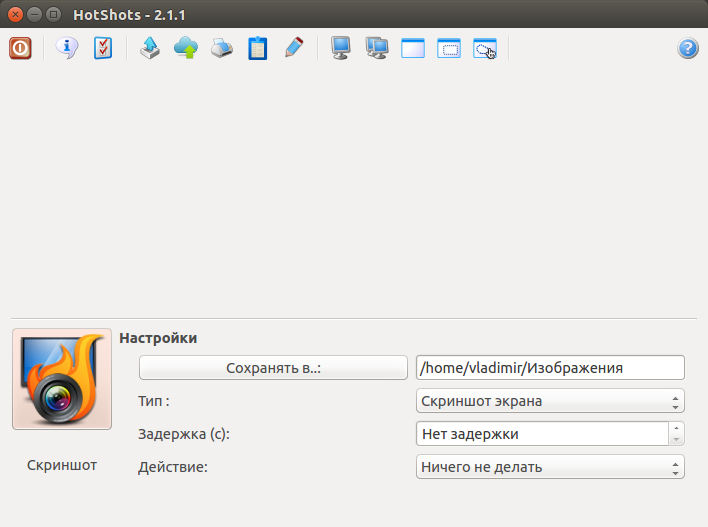708x527 pixels.
Task: Open the editor pencil icon
Action: [294, 48]
